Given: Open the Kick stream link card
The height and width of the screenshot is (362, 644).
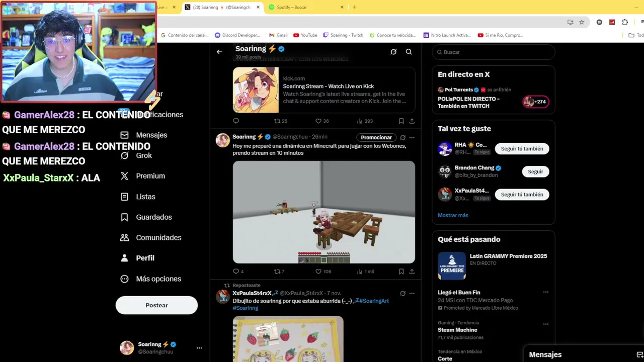Looking at the screenshot, I should pos(324,90).
